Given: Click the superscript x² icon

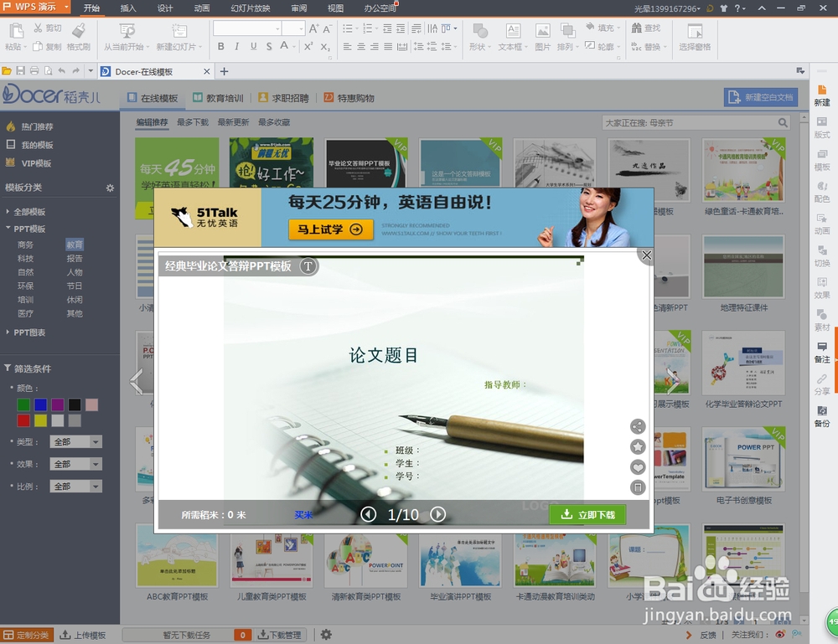Looking at the screenshot, I should pyautogui.click(x=308, y=46).
